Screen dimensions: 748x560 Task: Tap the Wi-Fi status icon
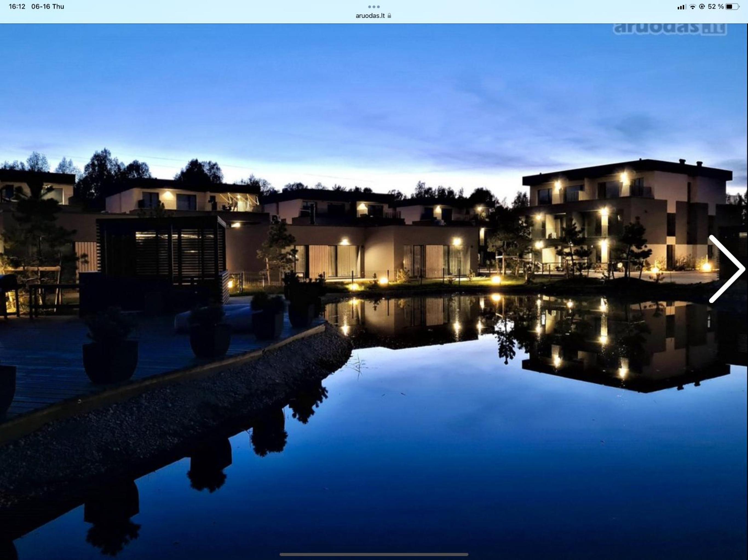[692, 7]
